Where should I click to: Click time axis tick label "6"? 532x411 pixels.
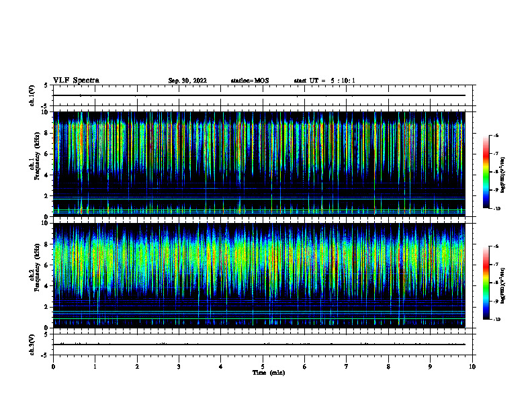tap(305, 367)
